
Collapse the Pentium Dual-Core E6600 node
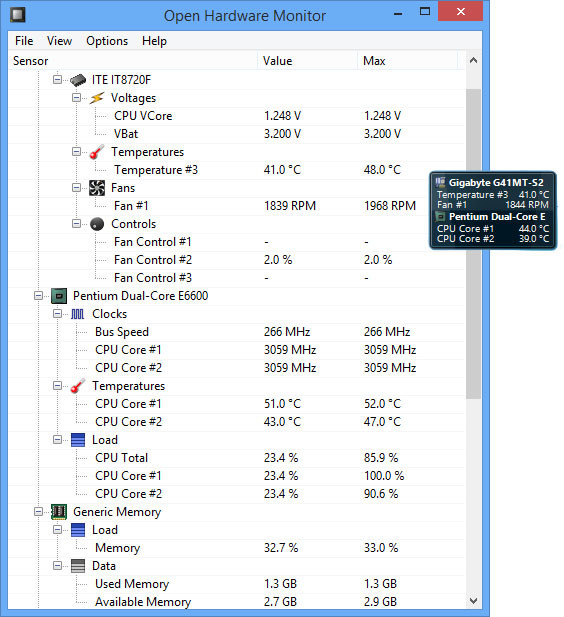tap(39, 296)
